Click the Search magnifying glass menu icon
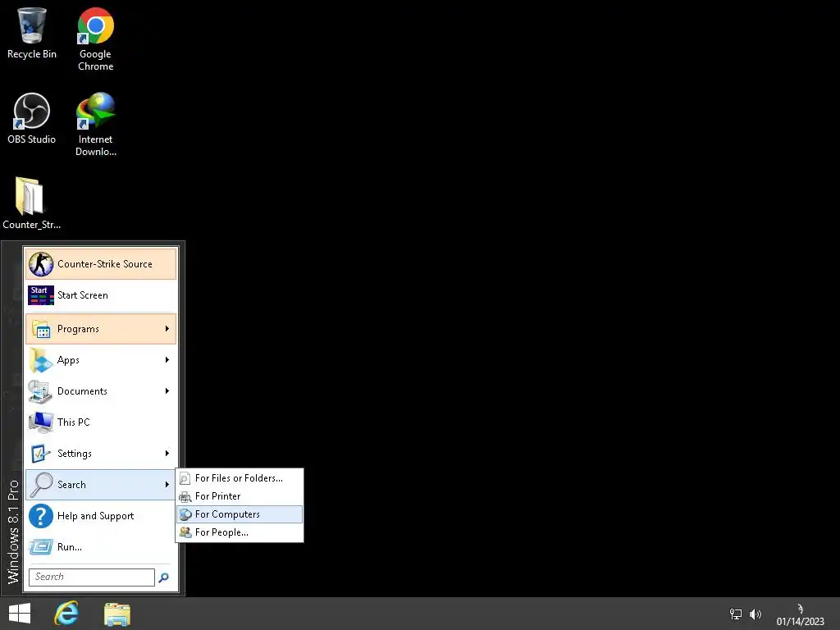840x630 pixels. pyautogui.click(x=41, y=485)
